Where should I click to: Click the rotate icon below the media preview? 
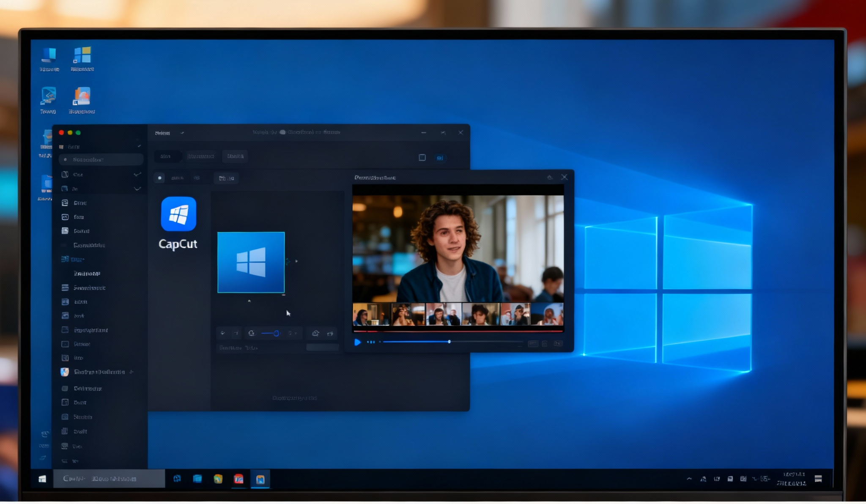click(x=315, y=333)
